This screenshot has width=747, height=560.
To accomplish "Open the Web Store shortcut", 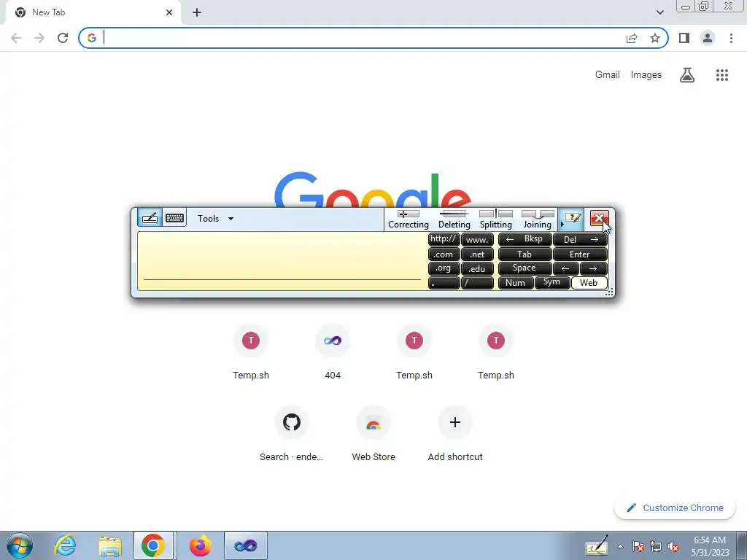I will (x=373, y=435).
